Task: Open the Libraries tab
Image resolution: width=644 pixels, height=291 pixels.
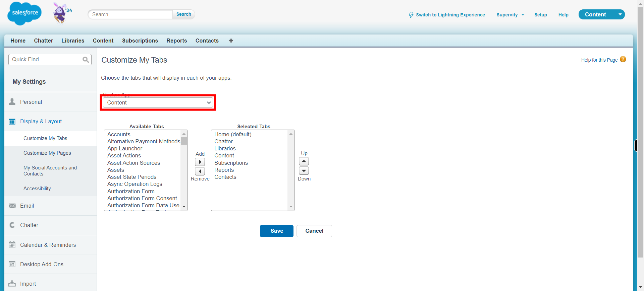Action: click(73, 41)
